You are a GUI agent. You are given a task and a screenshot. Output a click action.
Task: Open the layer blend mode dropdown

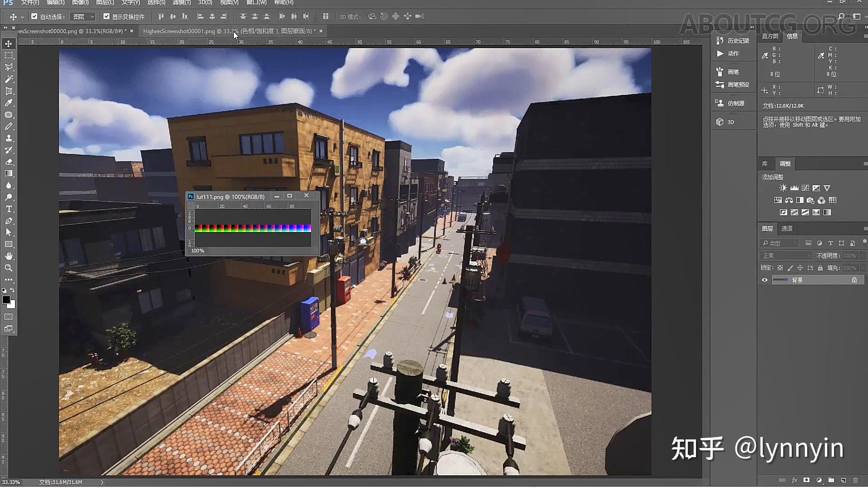[785, 256]
